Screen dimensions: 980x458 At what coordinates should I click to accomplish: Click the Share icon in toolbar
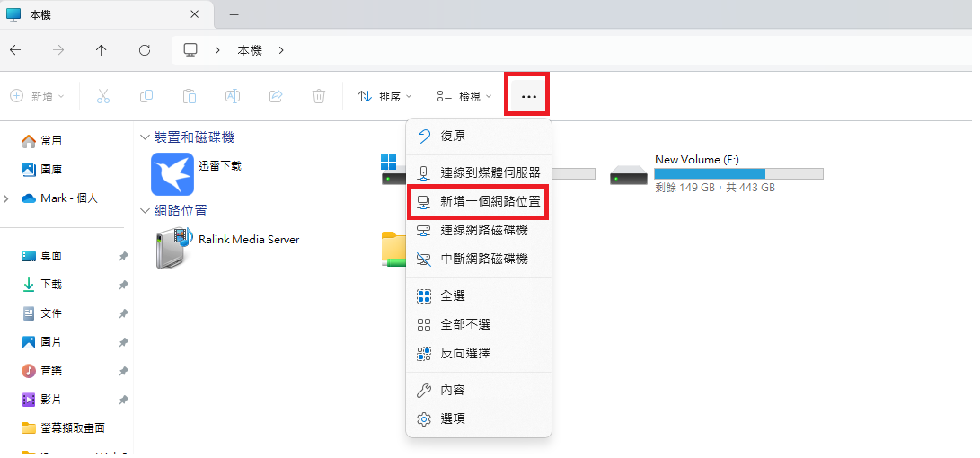(276, 96)
